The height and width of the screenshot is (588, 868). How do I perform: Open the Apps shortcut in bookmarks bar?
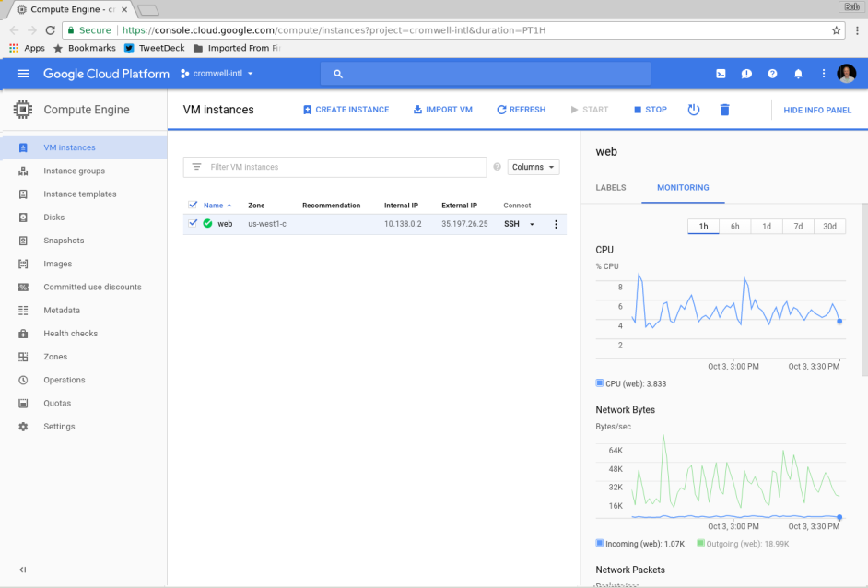(x=27, y=48)
